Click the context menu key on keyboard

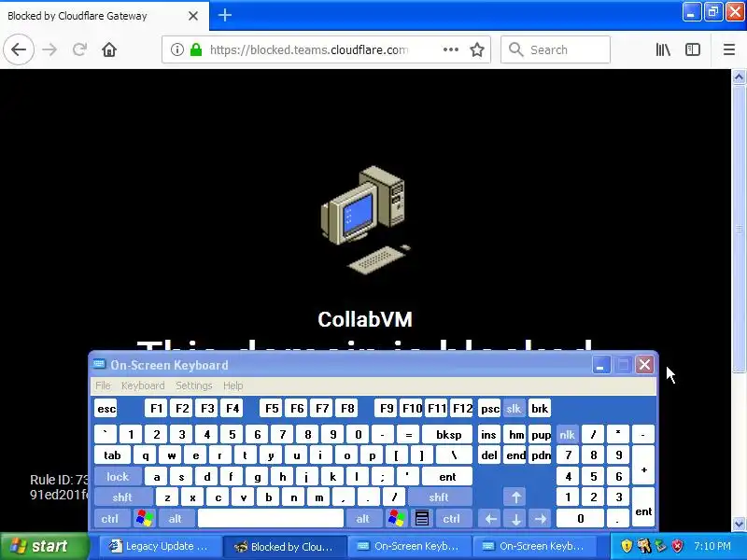coord(422,519)
